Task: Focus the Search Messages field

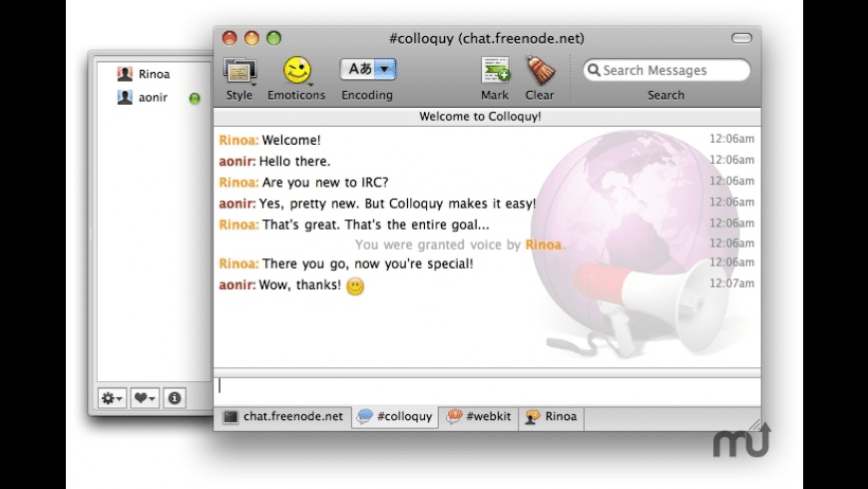Action: tap(666, 70)
